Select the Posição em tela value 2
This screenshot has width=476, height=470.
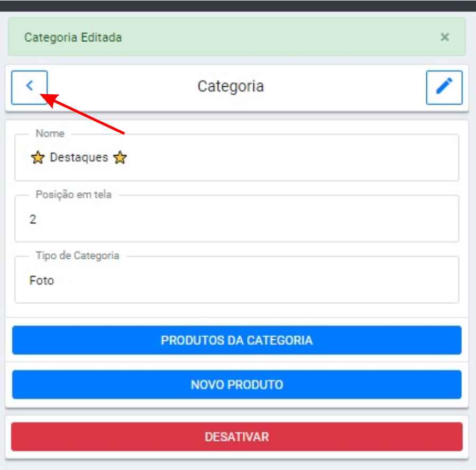click(x=33, y=220)
